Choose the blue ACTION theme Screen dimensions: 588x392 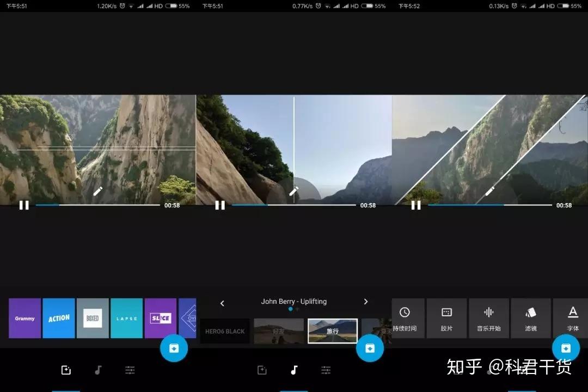tap(58, 318)
